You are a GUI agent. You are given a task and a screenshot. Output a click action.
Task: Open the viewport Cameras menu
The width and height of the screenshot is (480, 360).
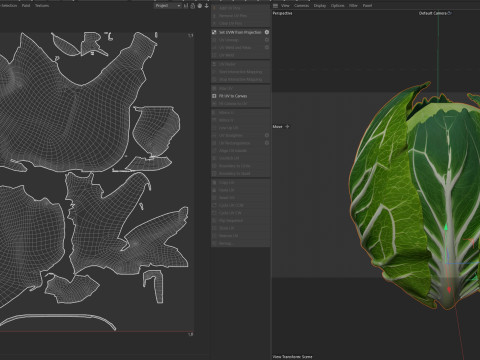pyautogui.click(x=301, y=6)
